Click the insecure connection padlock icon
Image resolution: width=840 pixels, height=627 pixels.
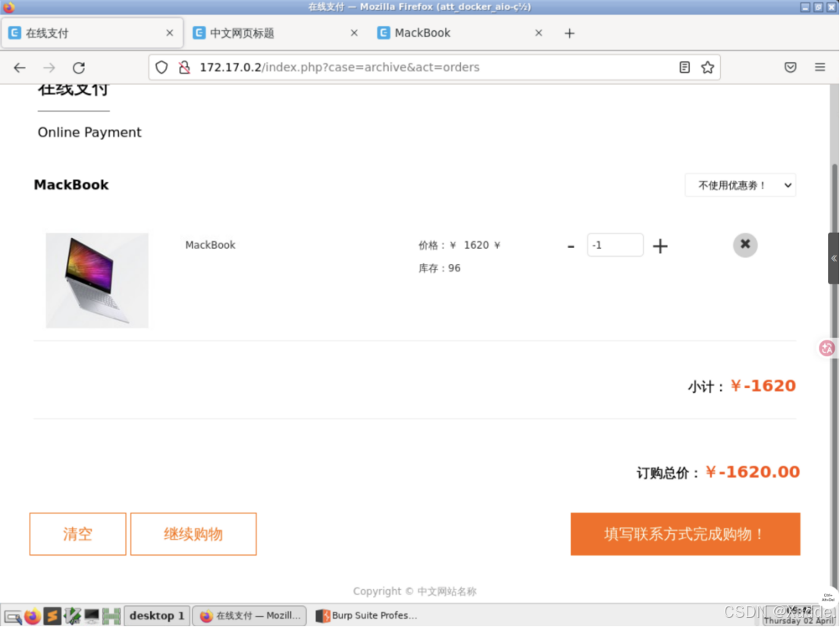(x=184, y=67)
